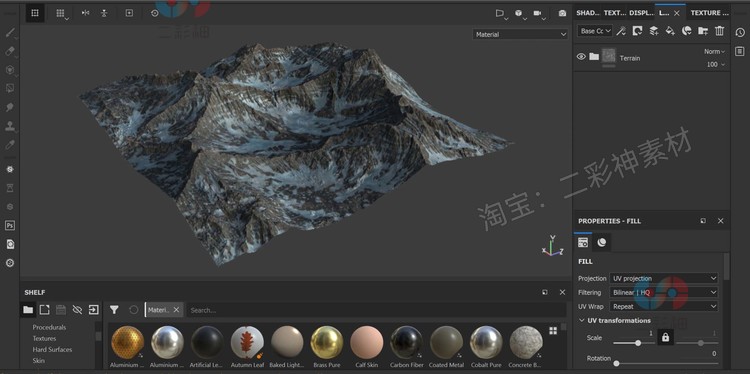The height and width of the screenshot is (374, 750).
Task: Open the Projection dropdown
Action: coord(664,278)
